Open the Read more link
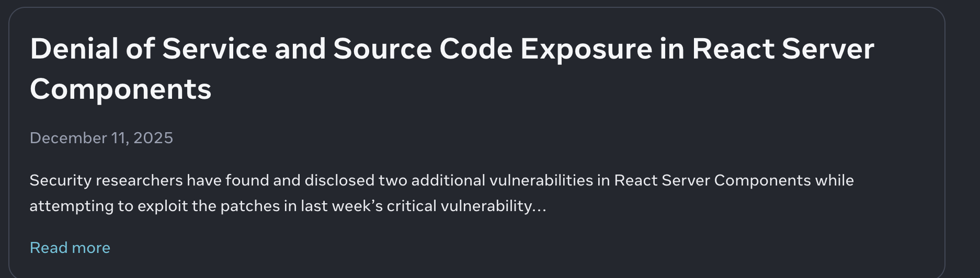The height and width of the screenshot is (278, 980). pyautogui.click(x=70, y=248)
